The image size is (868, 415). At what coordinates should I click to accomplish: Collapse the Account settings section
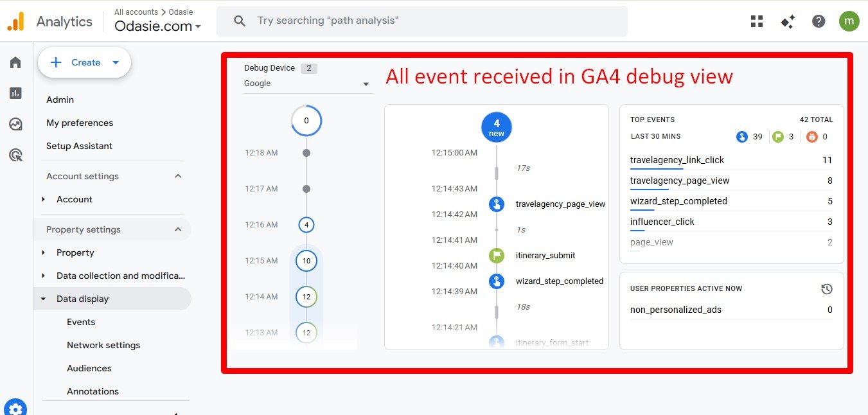179,176
